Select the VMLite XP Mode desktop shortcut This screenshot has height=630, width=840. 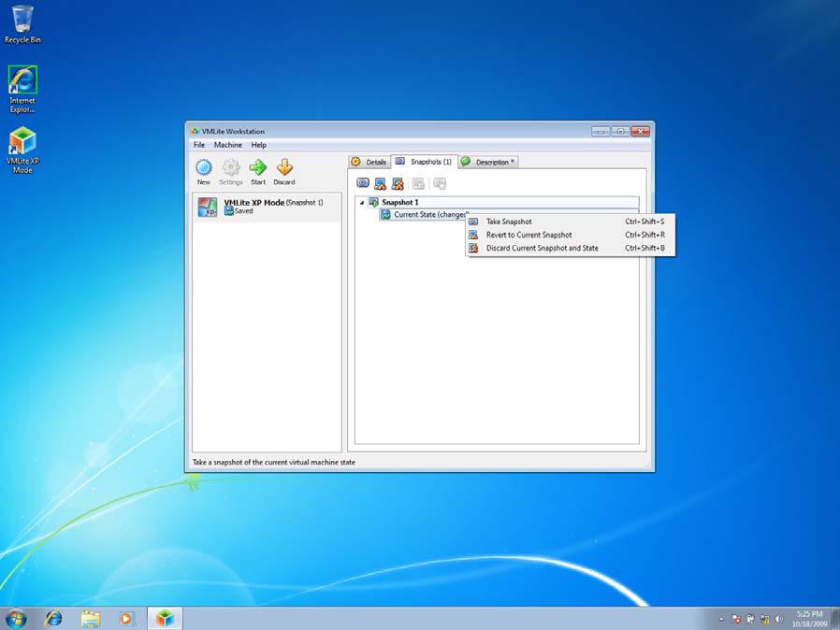coord(22,150)
